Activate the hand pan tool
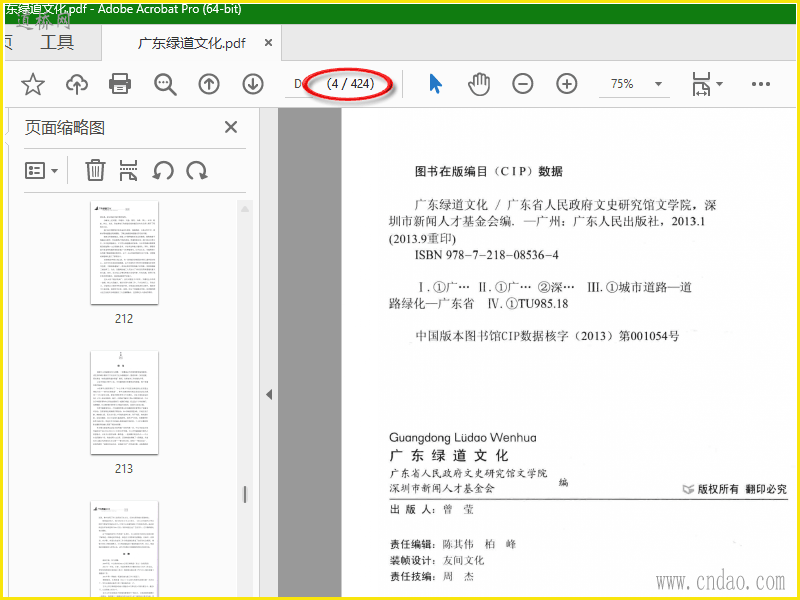This screenshot has height=600, width=800. click(x=479, y=84)
